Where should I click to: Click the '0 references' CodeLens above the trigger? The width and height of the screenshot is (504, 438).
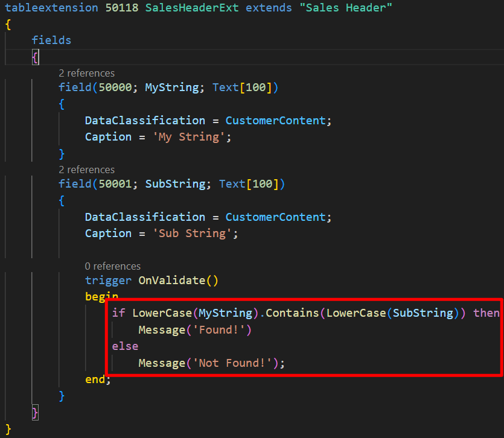tap(113, 266)
